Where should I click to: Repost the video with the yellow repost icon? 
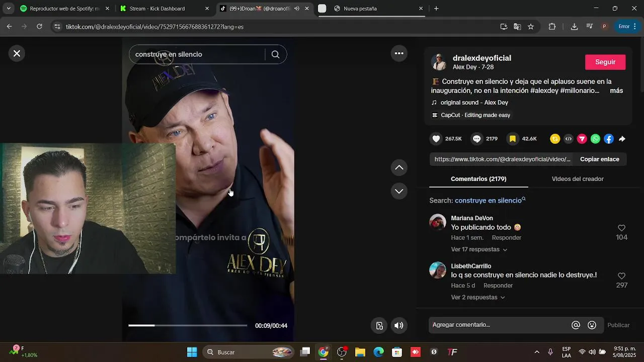(555, 139)
